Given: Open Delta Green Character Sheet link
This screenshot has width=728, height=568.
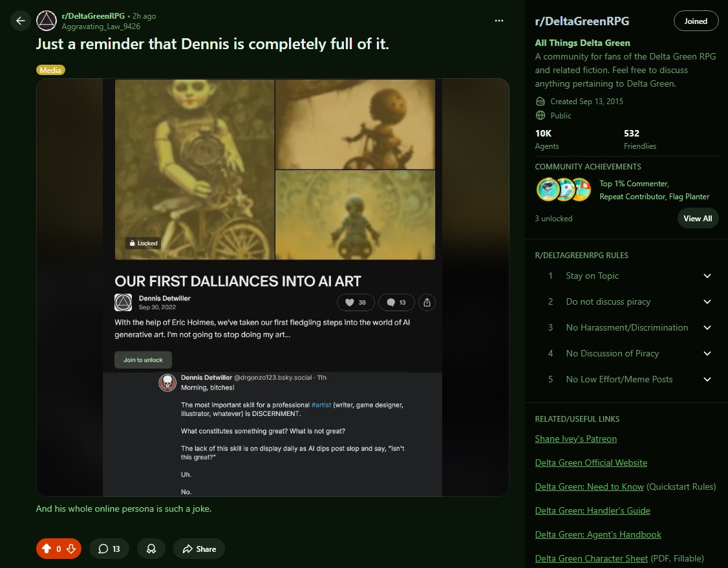Looking at the screenshot, I should [591, 559].
